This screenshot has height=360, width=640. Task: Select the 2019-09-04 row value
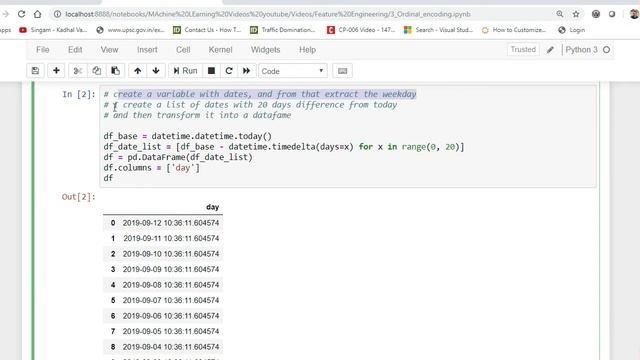(171, 347)
